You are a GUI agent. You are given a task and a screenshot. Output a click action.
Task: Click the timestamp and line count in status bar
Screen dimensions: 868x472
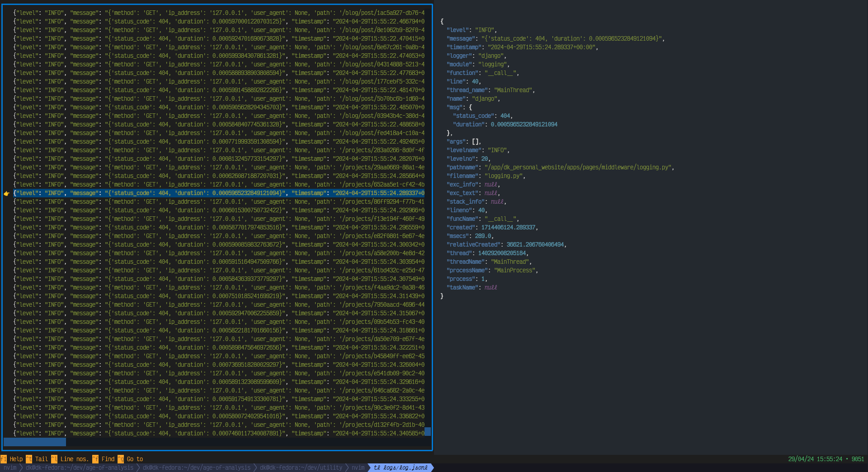(x=826, y=459)
